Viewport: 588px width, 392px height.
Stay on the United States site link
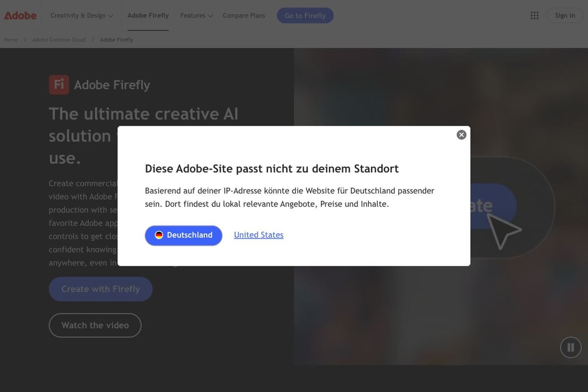(258, 235)
